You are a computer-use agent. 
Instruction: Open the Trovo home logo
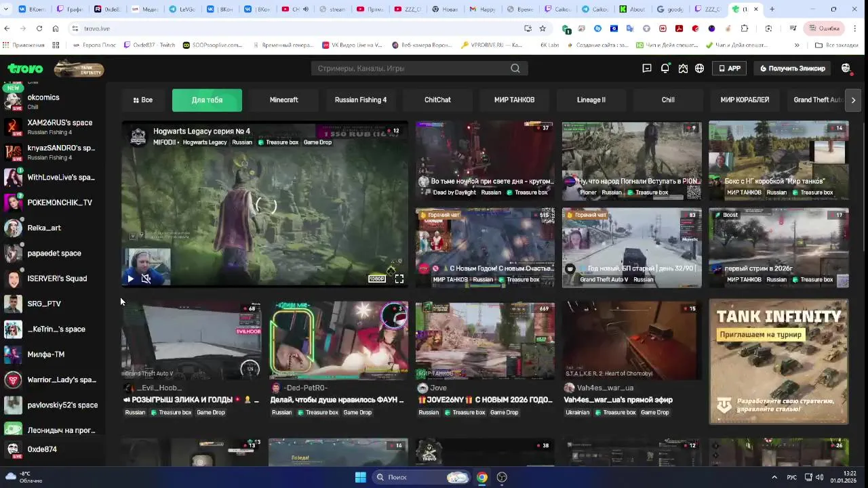[x=25, y=68]
